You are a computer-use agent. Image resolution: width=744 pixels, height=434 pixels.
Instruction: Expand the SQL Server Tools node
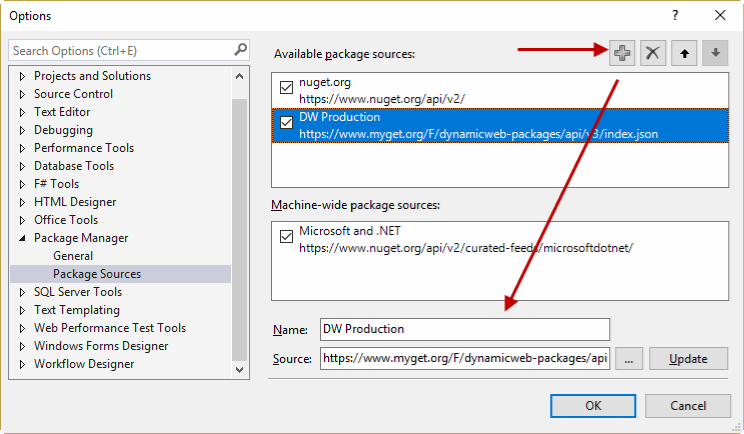tap(24, 292)
